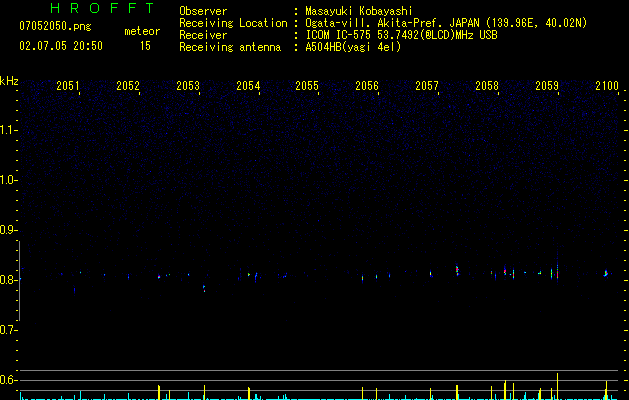The width and height of the screenshot is (629, 400).
Task: Click the 0.6 kHz frequency label
Action: pos(8,380)
